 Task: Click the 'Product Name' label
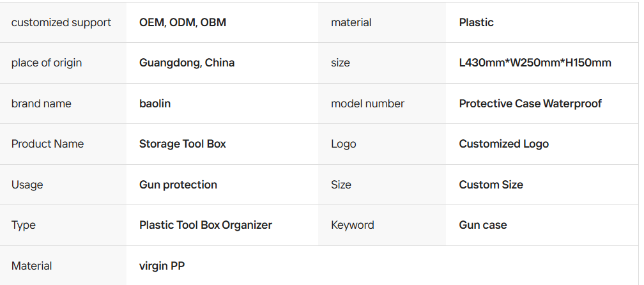pos(48,144)
